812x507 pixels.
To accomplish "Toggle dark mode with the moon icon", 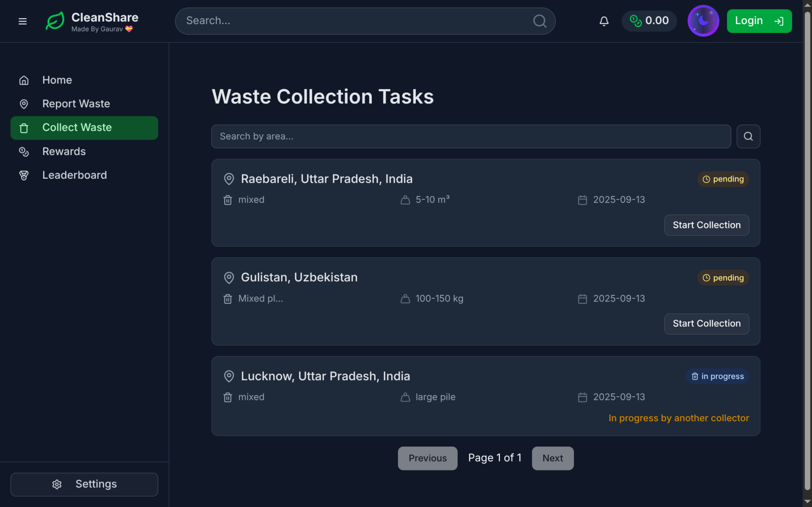I will (703, 21).
